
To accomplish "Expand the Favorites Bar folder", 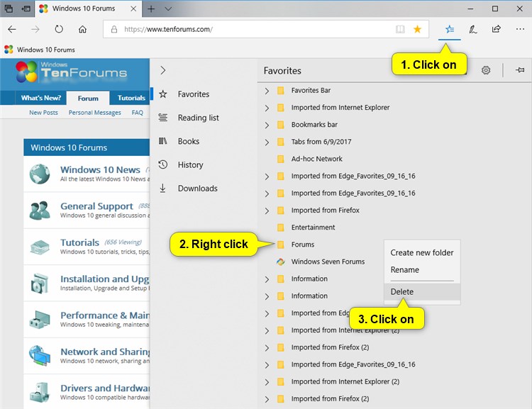I will (267, 91).
